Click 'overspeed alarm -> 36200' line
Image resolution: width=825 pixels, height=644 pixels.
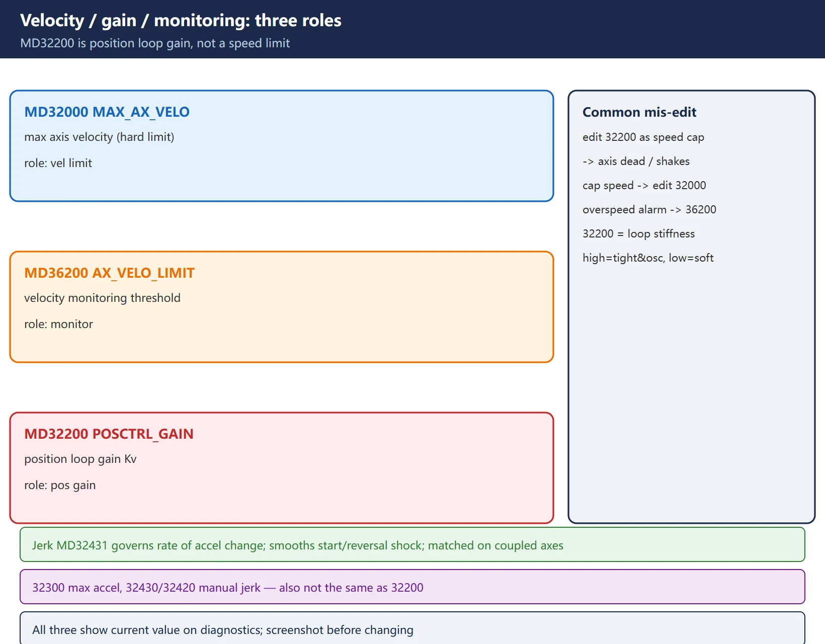coord(649,209)
